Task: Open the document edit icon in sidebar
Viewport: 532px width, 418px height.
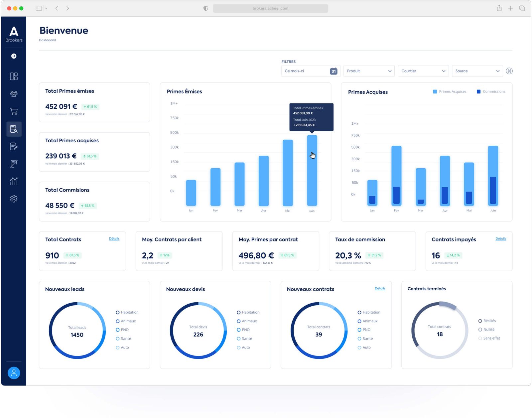Action: (14, 146)
